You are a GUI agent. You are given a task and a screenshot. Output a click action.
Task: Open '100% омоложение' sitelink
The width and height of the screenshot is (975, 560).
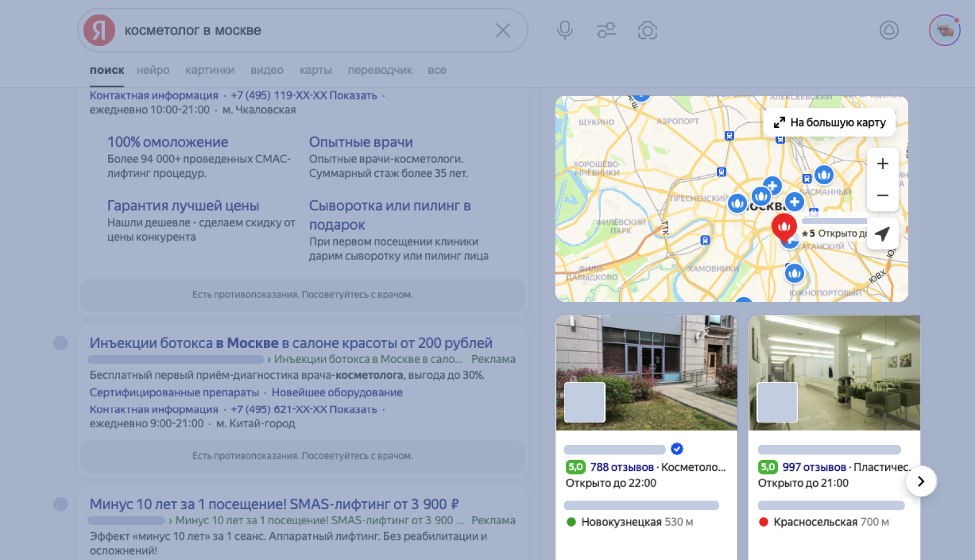click(168, 142)
